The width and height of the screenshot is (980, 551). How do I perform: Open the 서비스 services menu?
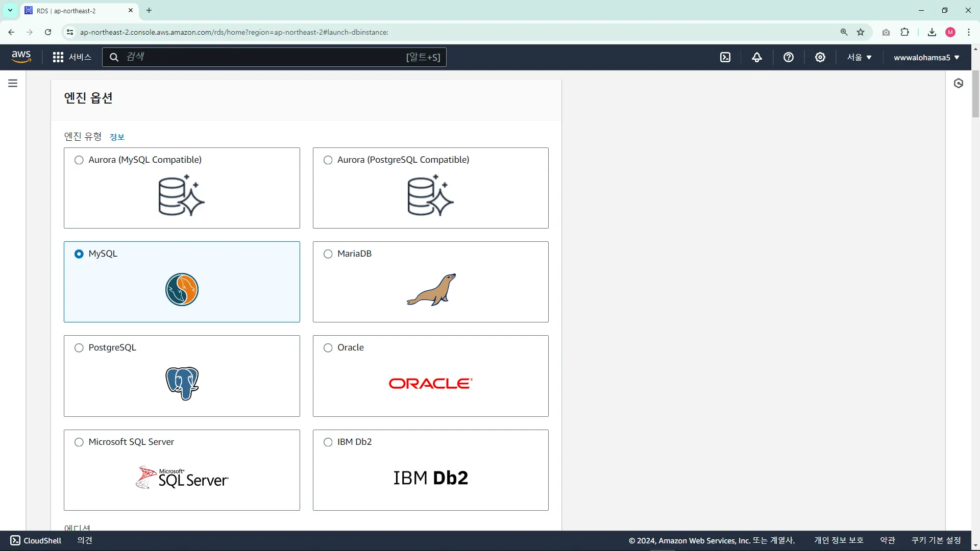click(72, 57)
